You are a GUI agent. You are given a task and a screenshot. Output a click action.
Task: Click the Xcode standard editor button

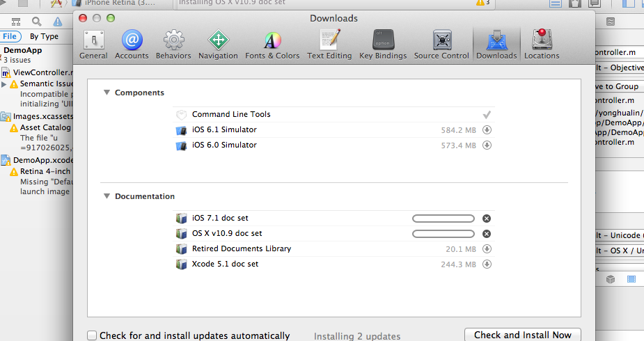[556, 3]
